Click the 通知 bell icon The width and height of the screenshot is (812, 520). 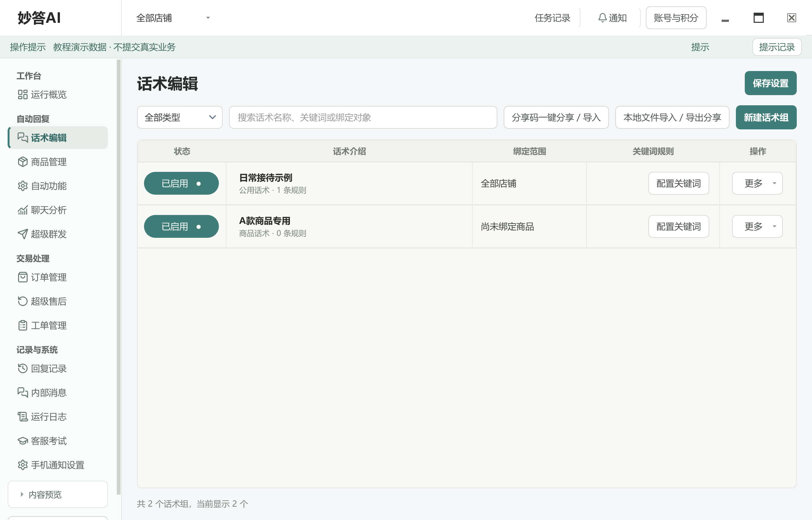602,18
